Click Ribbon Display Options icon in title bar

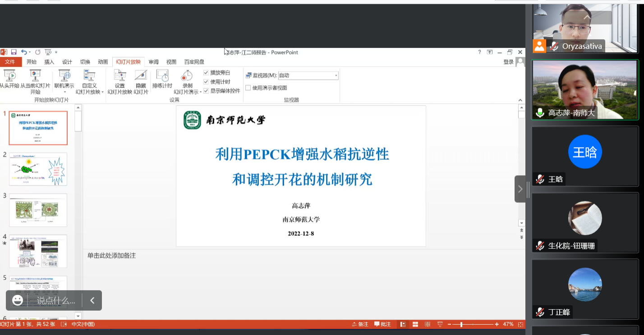[490, 52]
